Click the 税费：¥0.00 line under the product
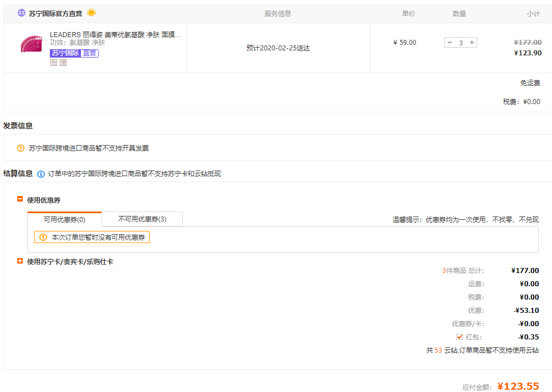 pyautogui.click(x=522, y=102)
